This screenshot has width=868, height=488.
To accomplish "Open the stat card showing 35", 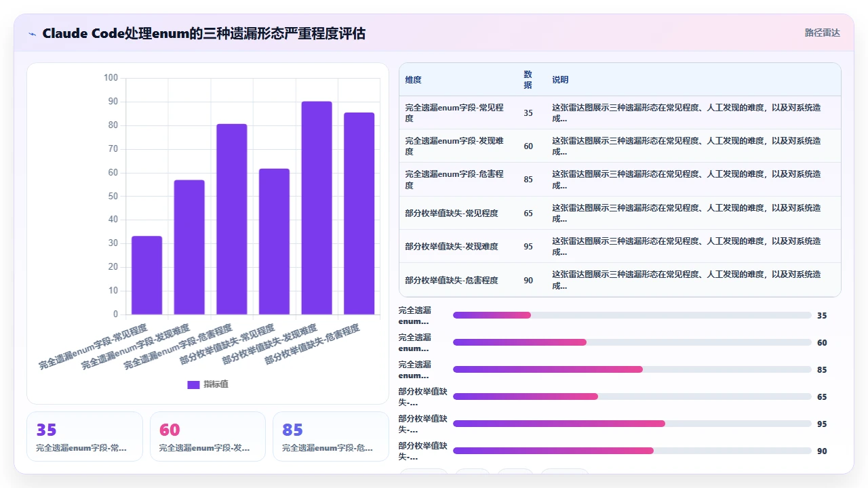I will tap(85, 436).
